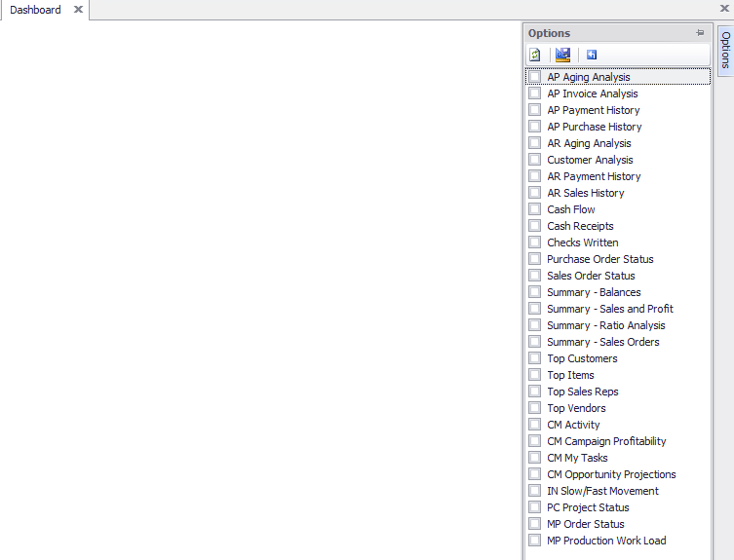Viewport: 734px width, 560px height.
Task: Check the IN Slow/Fast Movement checkbox
Action: [534, 491]
